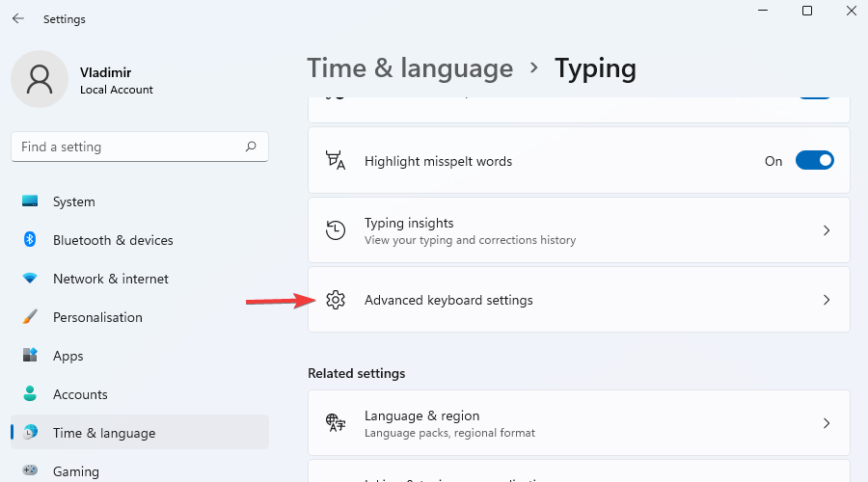Image resolution: width=868 pixels, height=482 pixels.
Task: Click the Advanced keyboard settings gear icon
Action: pos(336,300)
